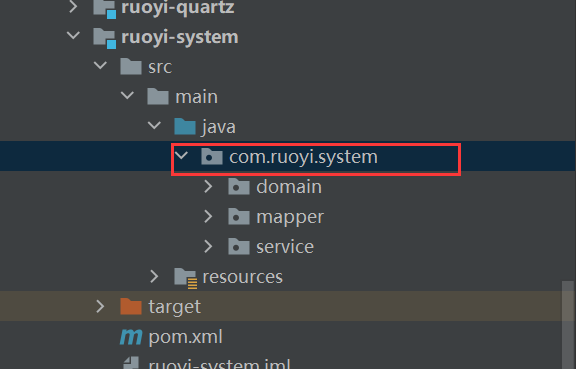
Task: Click the ruoyi-quartz module folder icon
Action: 105,8
